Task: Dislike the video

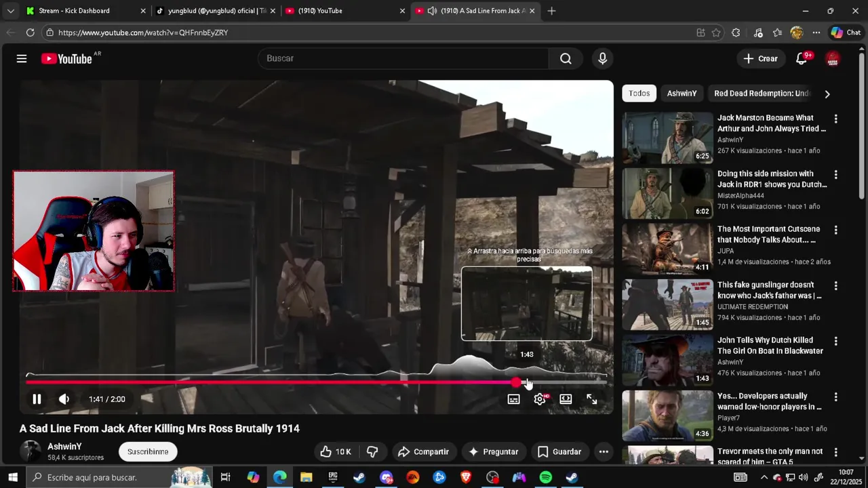Action: [372, 451]
